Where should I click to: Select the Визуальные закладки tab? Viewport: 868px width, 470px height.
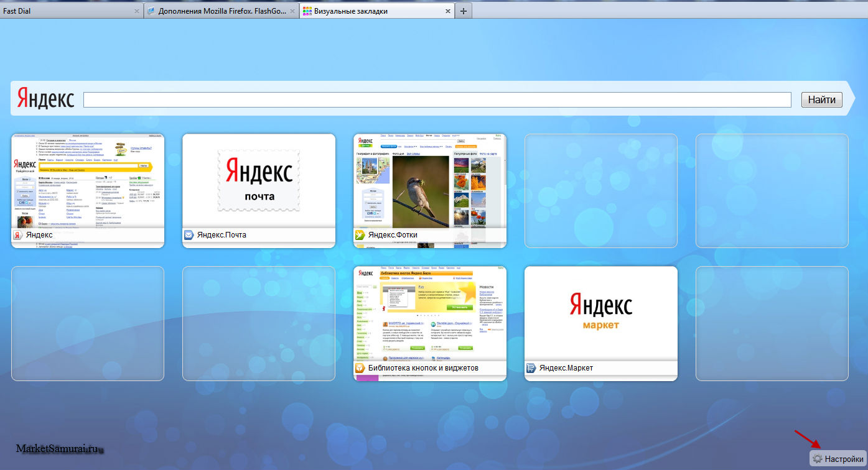tap(377, 11)
